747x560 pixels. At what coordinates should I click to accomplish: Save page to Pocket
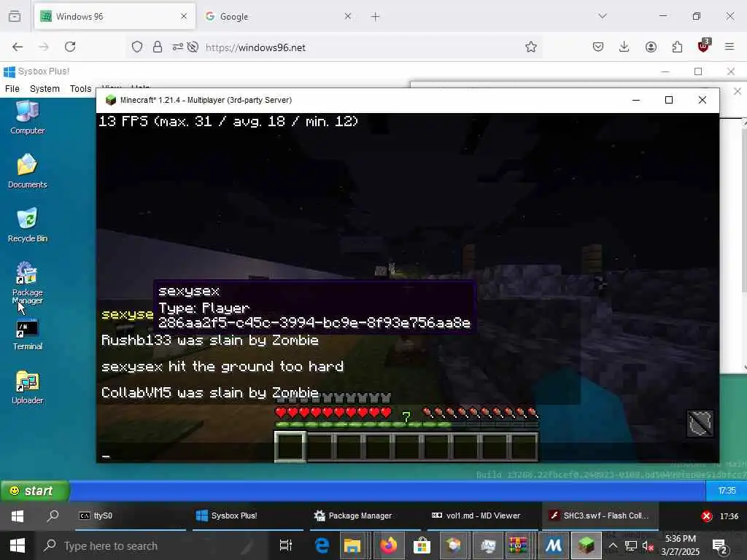(x=598, y=47)
